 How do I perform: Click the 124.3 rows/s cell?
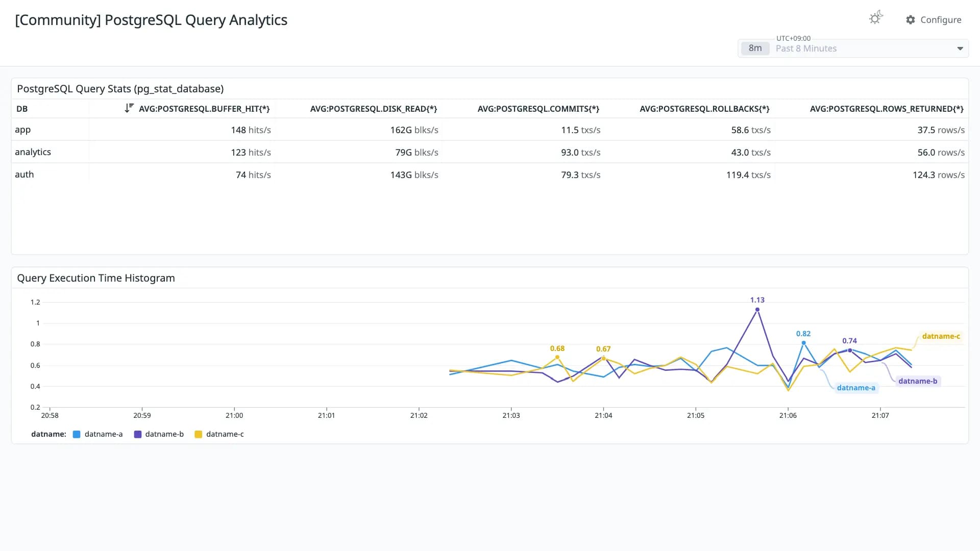pyautogui.click(x=939, y=175)
